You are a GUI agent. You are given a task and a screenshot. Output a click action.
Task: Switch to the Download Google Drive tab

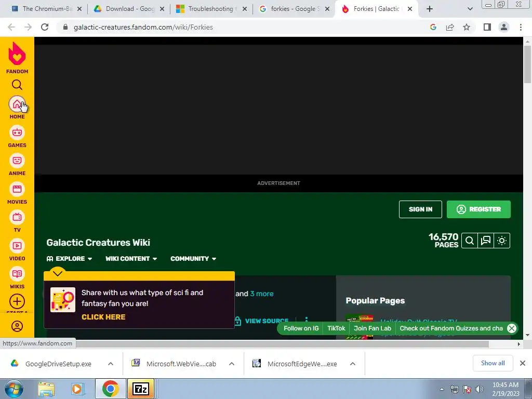tap(129, 9)
